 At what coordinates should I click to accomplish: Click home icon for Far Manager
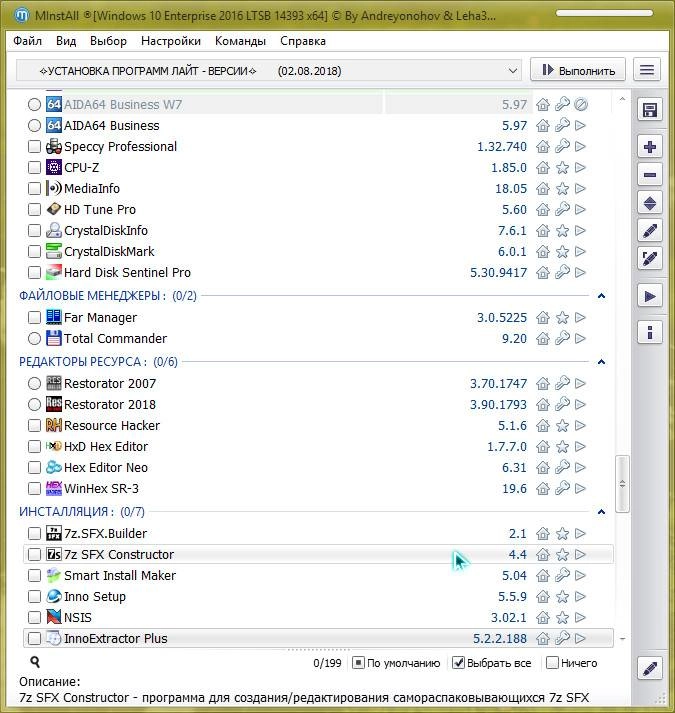pos(543,317)
